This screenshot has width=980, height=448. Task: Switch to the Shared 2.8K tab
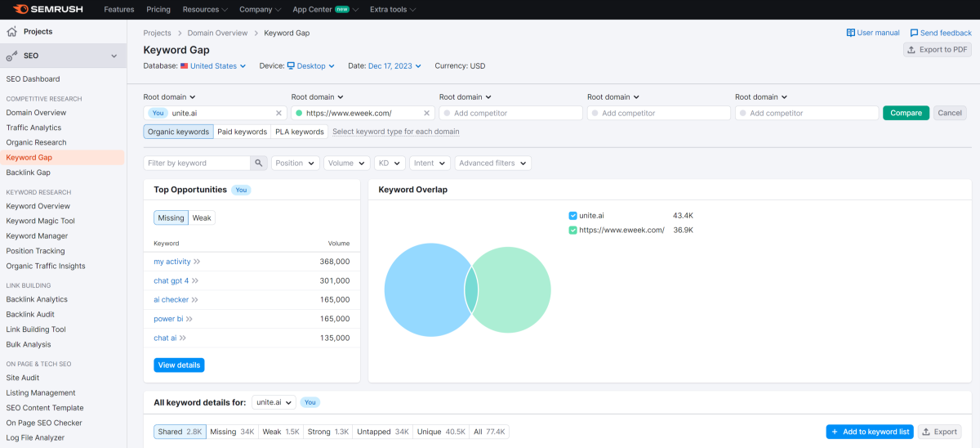pos(180,432)
